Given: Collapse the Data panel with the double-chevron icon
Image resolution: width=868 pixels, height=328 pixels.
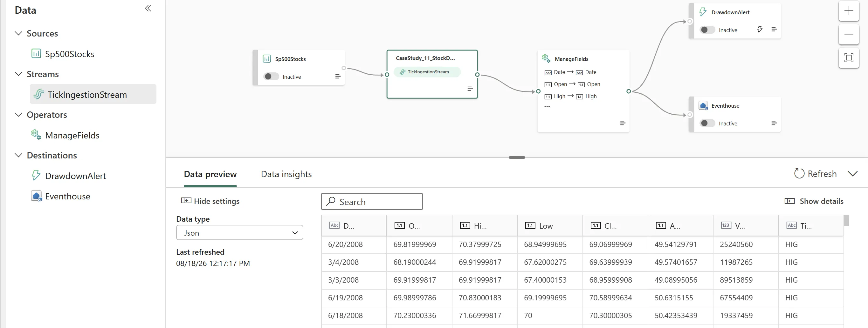Looking at the screenshot, I should click(148, 8).
